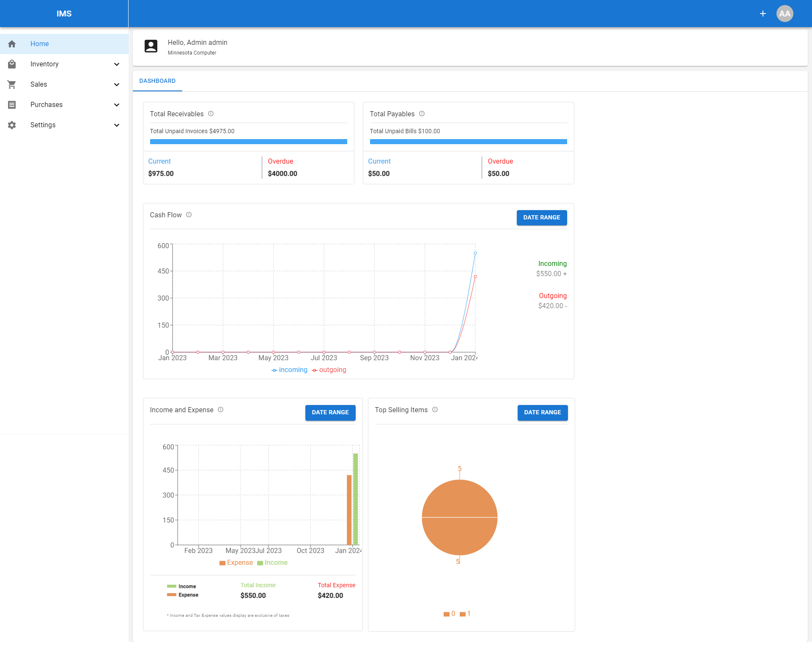The width and height of the screenshot is (812, 646).
Task: Click the IMS logo title
Action: 64,14
